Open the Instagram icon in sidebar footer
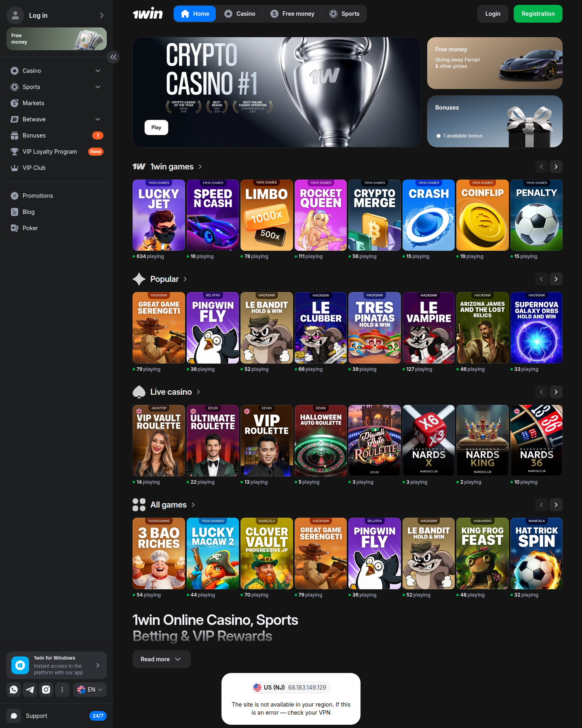The width and height of the screenshot is (582, 728). (46, 690)
